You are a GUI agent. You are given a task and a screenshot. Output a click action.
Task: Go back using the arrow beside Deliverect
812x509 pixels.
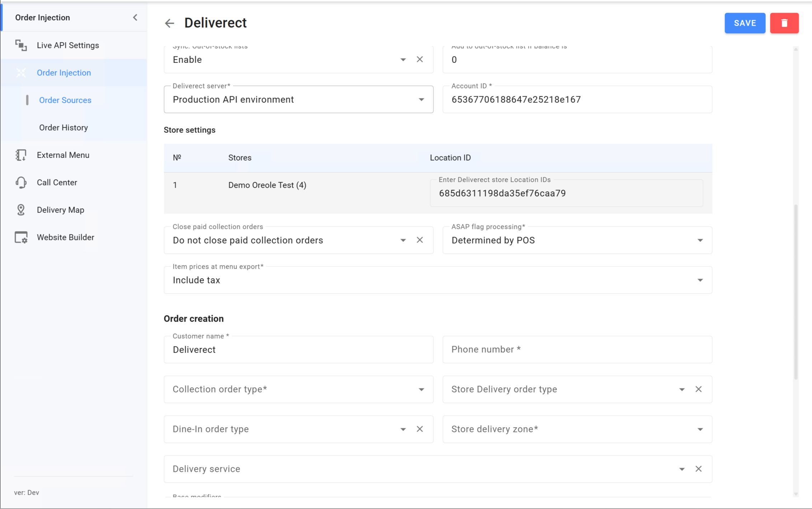pyautogui.click(x=169, y=23)
